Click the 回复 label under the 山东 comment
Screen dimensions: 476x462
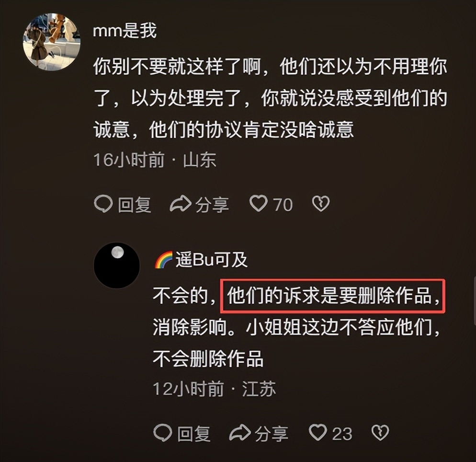(x=135, y=205)
